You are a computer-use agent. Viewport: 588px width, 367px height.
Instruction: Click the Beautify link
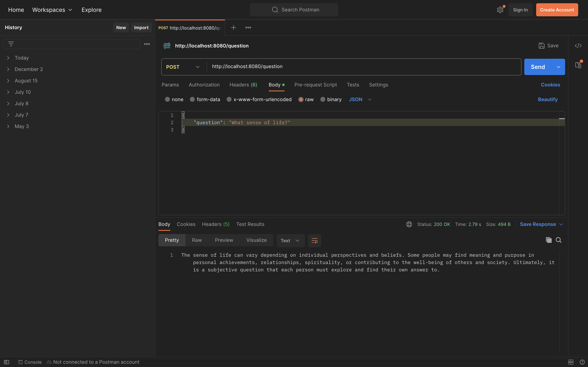(548, 99)
